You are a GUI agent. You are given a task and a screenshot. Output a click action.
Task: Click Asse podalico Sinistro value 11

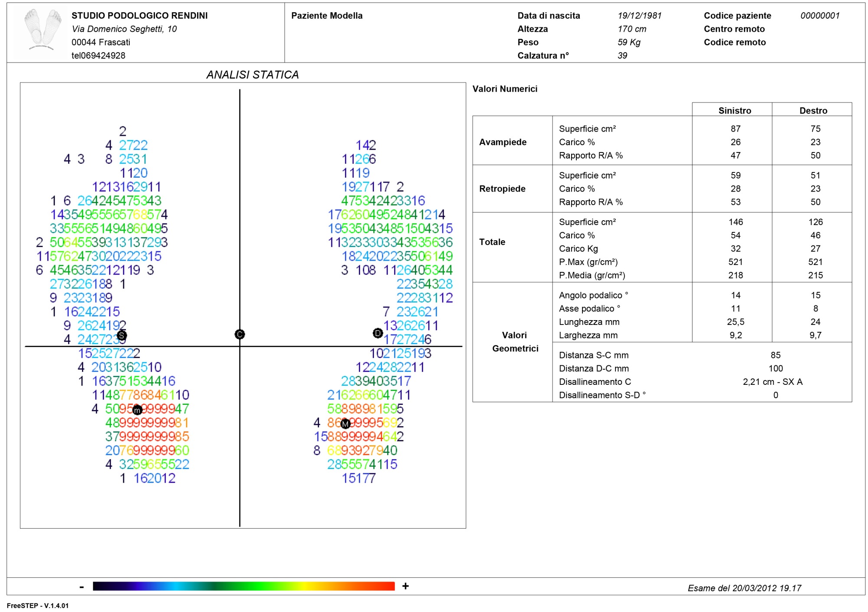(x=735, y=308)
